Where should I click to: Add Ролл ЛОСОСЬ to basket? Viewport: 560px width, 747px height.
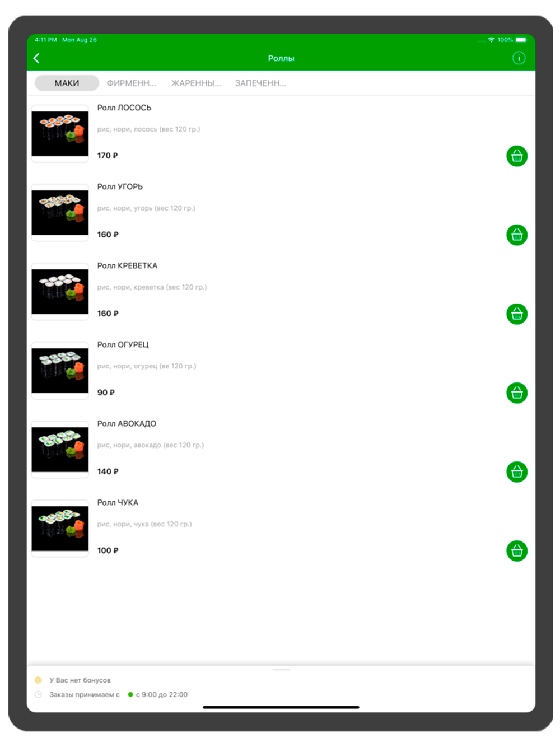pos(517,156)
